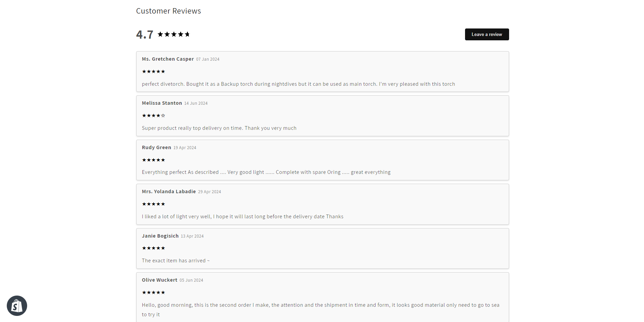Select reviewer name Janie Bogisich
Screen dimensions: 644x322
160,236
